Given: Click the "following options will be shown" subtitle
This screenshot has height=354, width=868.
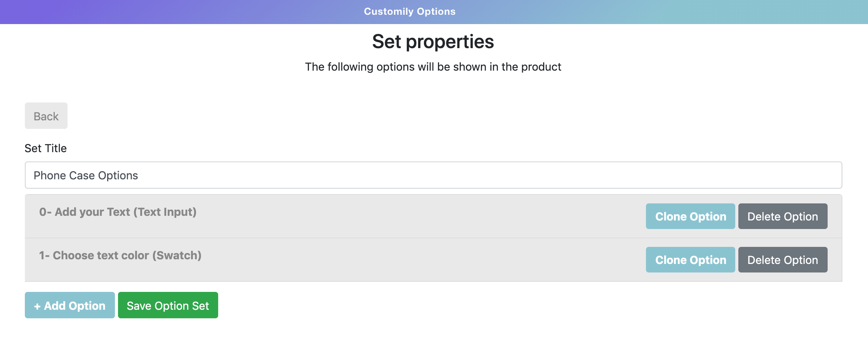Looking at the screenshot, I should click(433, 67).
